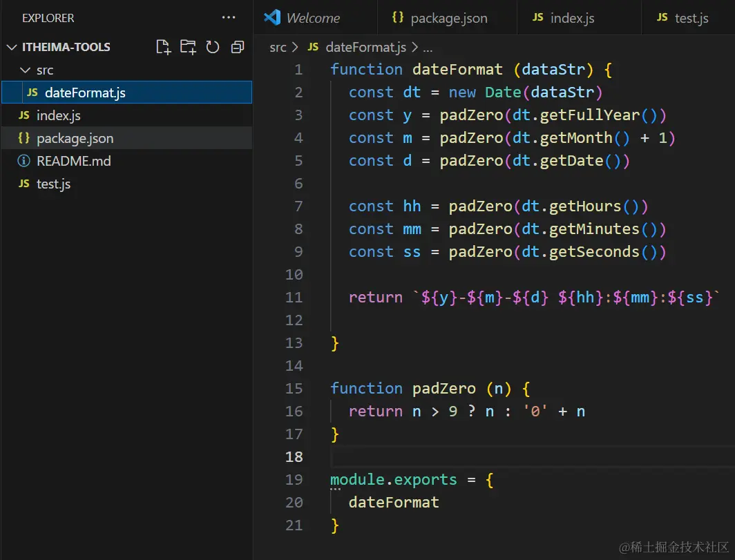The image size is (735, 560).
Task: Switch to the Welcome tab
Action: coord(316,18)
